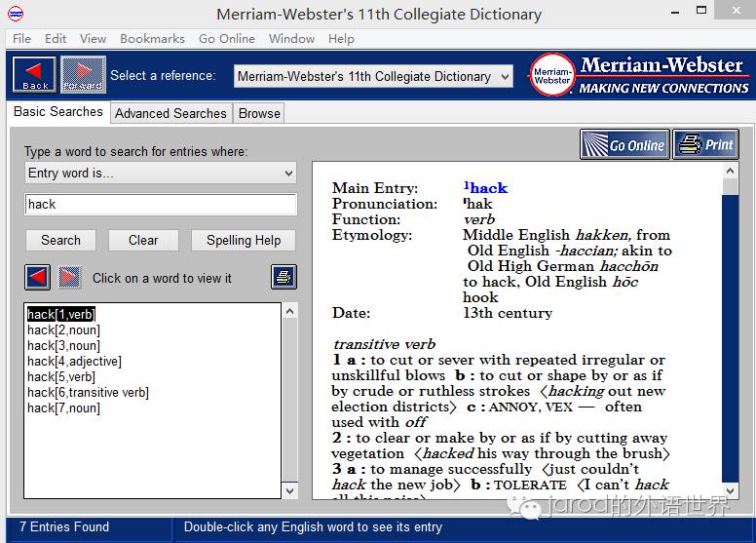Viewport: 756px width, 543px height.
Task: Click the application icon in title bar
Action: point(16,14)
